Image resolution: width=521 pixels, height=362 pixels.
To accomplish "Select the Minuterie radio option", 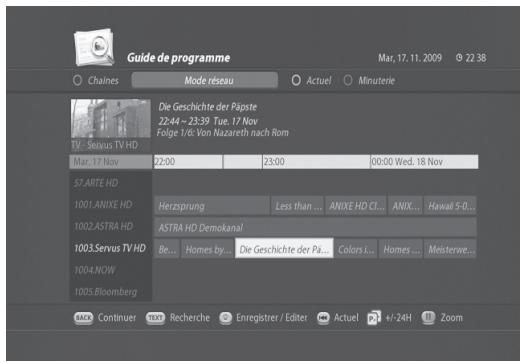I will point(348,80).
